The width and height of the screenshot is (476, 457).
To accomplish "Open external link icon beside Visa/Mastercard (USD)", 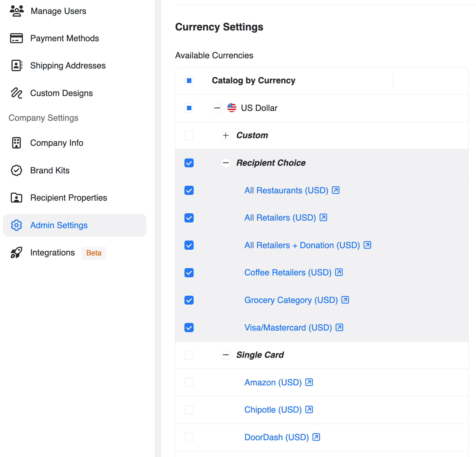I will click(x=339, y=327).
